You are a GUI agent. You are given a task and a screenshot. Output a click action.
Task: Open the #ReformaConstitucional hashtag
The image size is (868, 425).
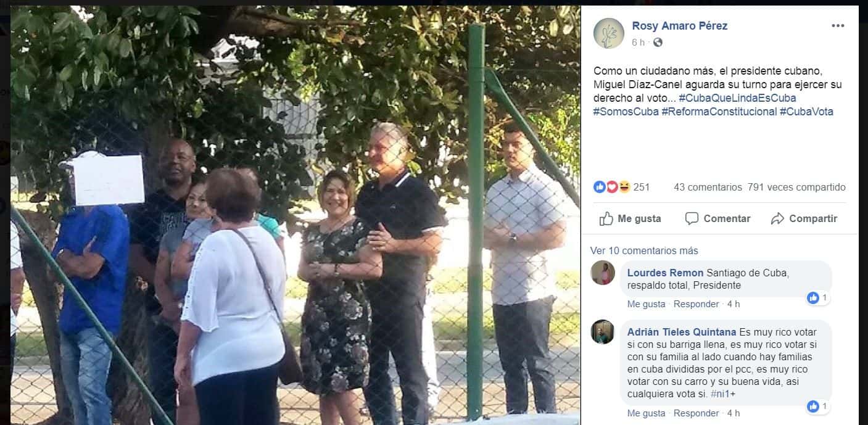[x=719, y=112]
